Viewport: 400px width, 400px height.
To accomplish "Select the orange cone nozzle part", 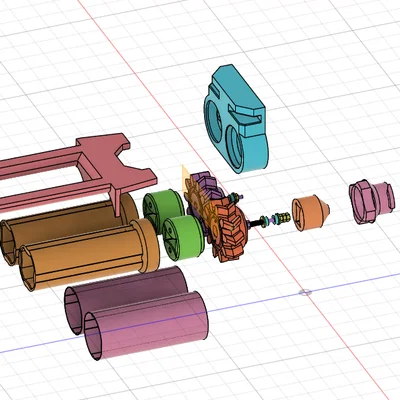I will tap(310, 213).
